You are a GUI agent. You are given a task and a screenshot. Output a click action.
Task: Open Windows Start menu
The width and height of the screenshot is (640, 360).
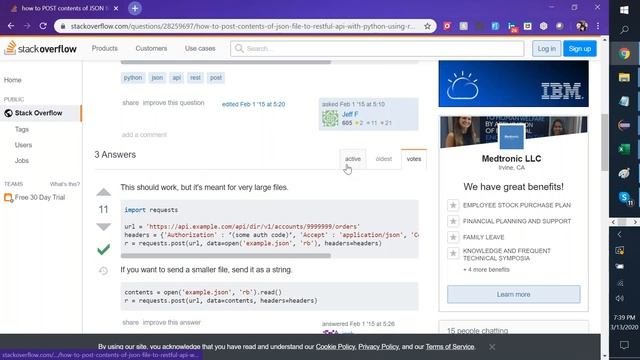[624, 10]
